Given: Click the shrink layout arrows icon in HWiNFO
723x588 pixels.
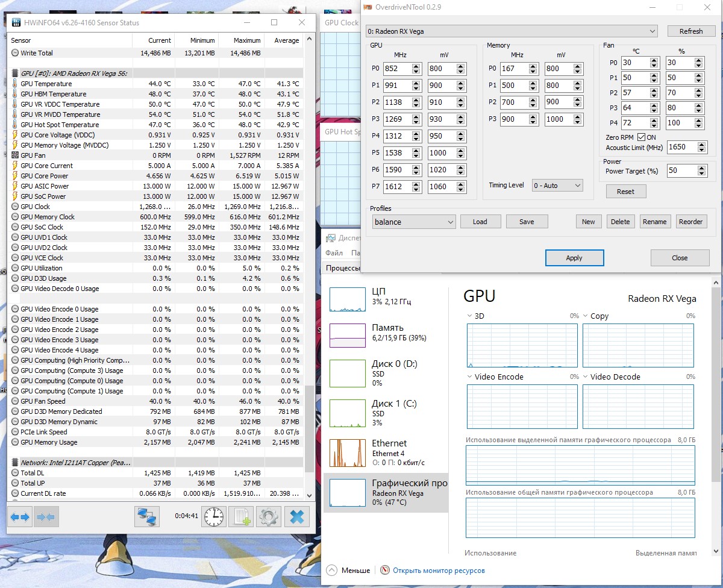Looking at the screenshot, I should 46,517.
